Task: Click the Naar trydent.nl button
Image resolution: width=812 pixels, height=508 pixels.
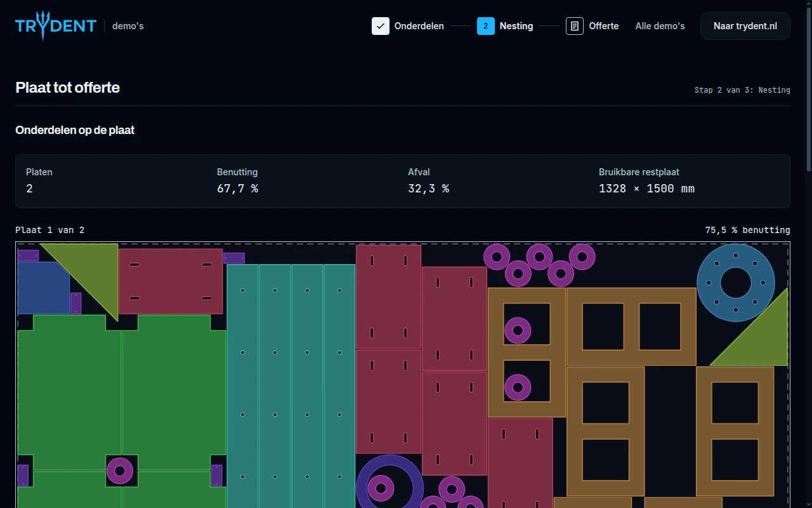Action: point(745,26)
